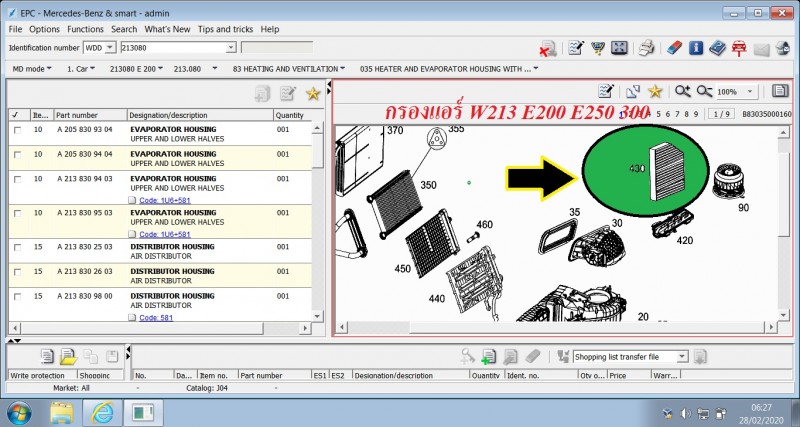This screenshot has width=800, height=427.
Task: Open the WDD identification prefix dropdown
Action: 110,48
